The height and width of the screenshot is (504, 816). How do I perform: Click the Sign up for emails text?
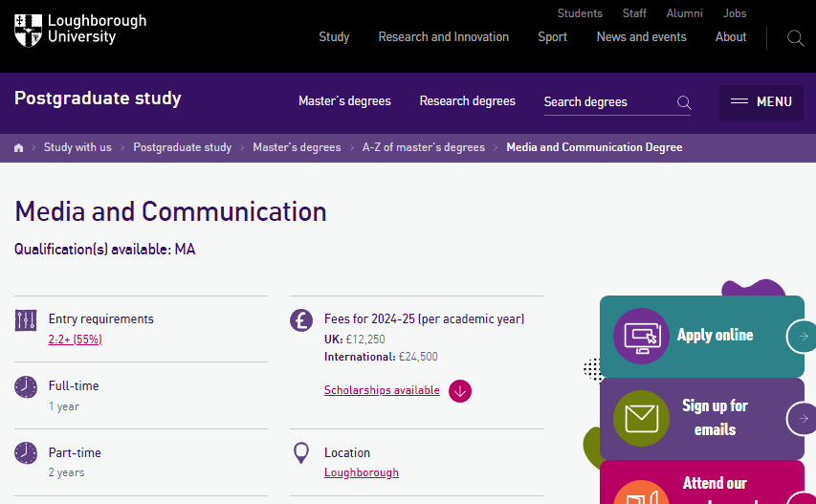point(715,418)
